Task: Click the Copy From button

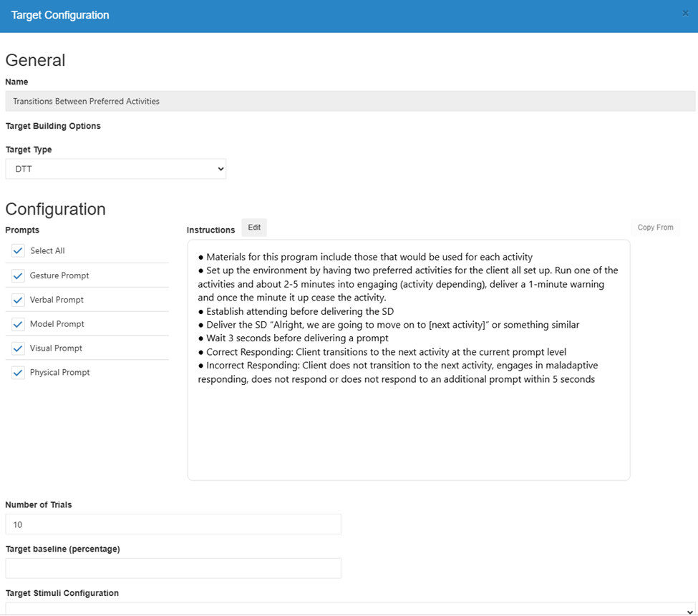Action: 655,228
